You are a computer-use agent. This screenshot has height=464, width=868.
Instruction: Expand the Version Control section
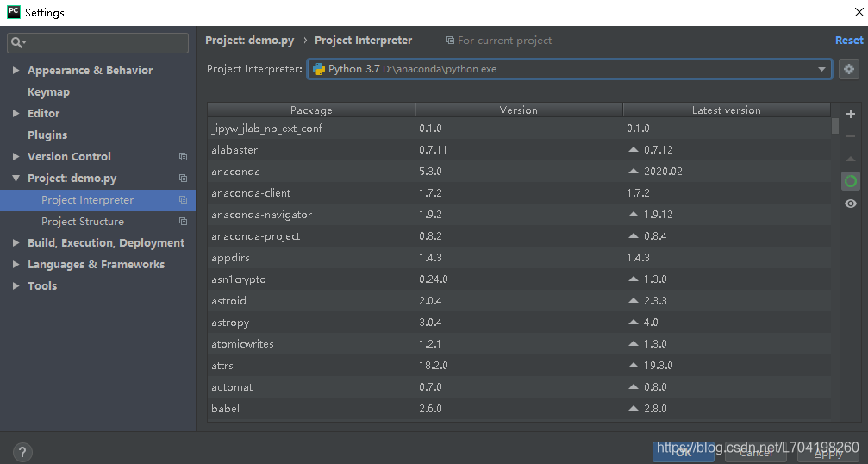pyautogui.click(x=16, y=157)
